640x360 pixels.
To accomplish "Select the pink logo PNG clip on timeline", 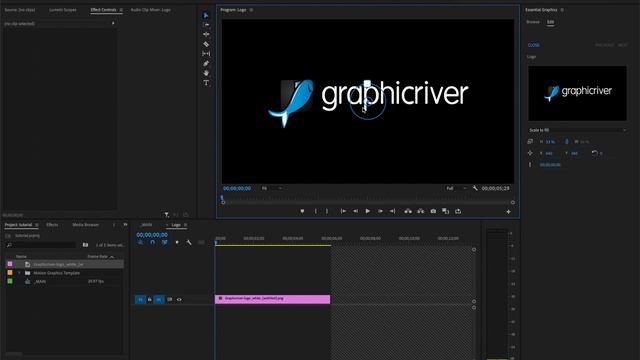I will tap(273, 299).
